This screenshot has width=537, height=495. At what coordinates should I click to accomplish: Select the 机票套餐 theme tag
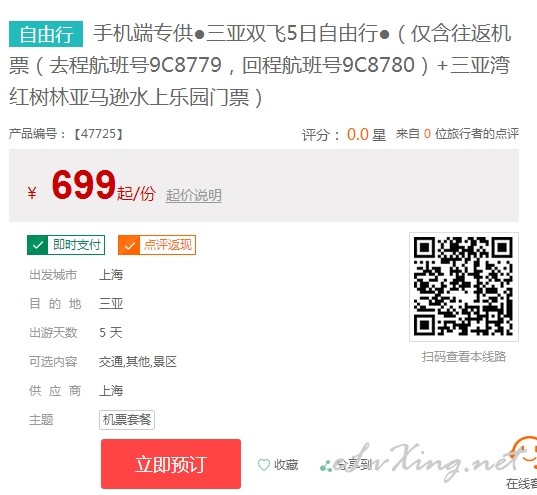(x=127, y=420)
